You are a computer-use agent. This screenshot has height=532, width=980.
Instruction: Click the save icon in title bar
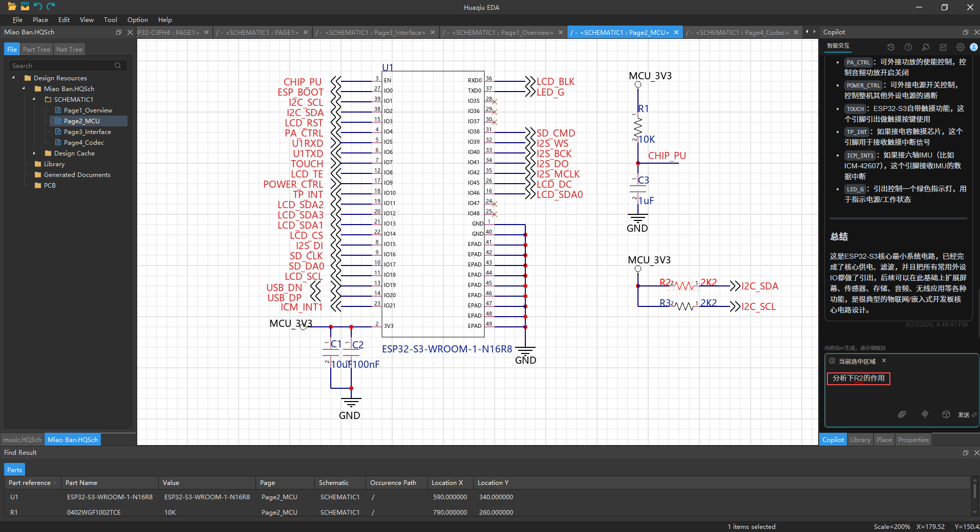click(25, 7)
